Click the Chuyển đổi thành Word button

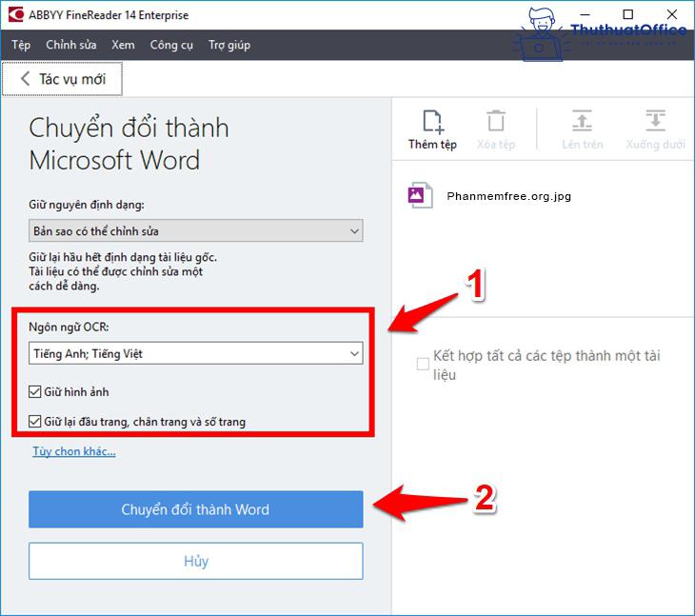195,509
